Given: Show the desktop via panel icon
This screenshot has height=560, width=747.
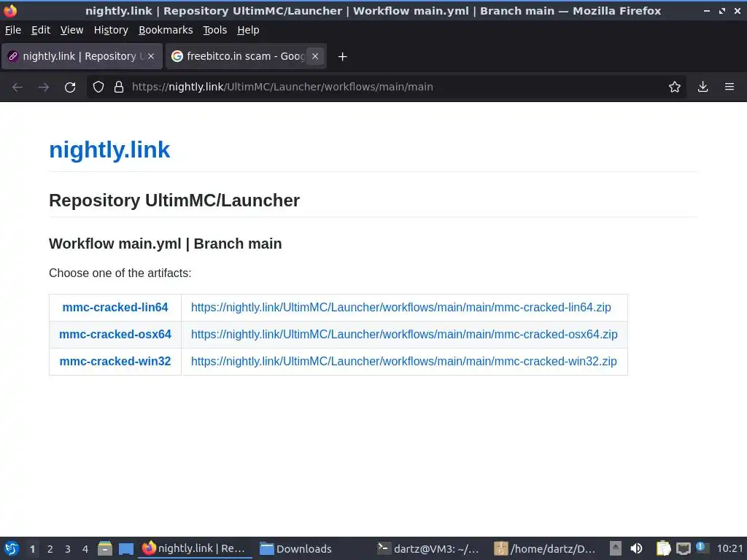Looking at the screenshot, I should 125,548.
